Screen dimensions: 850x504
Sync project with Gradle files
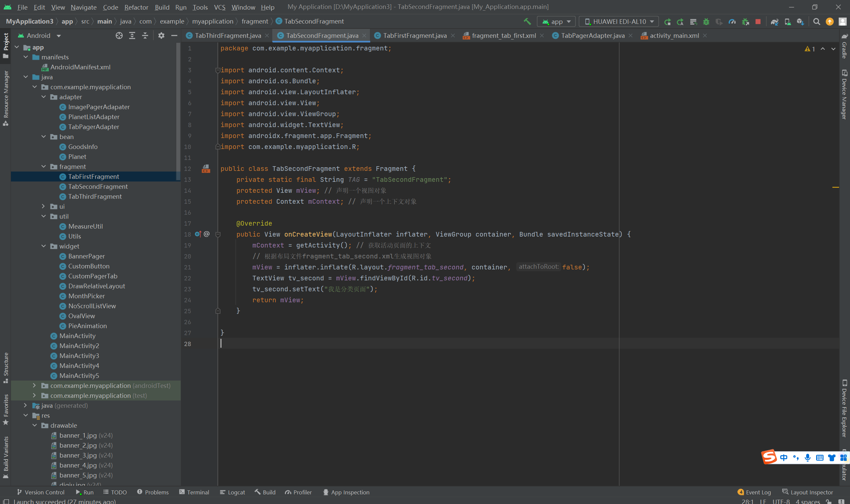click(775, 21)
